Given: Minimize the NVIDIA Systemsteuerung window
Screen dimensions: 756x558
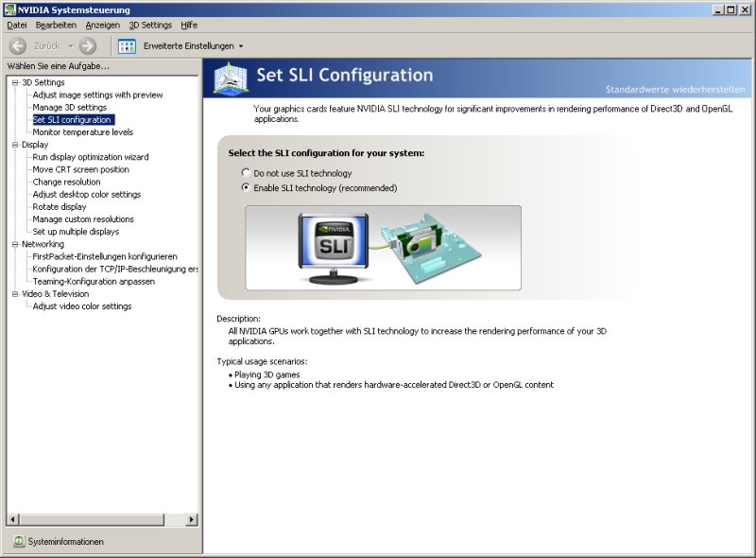Looking at the screenshot, I should 718,9.
